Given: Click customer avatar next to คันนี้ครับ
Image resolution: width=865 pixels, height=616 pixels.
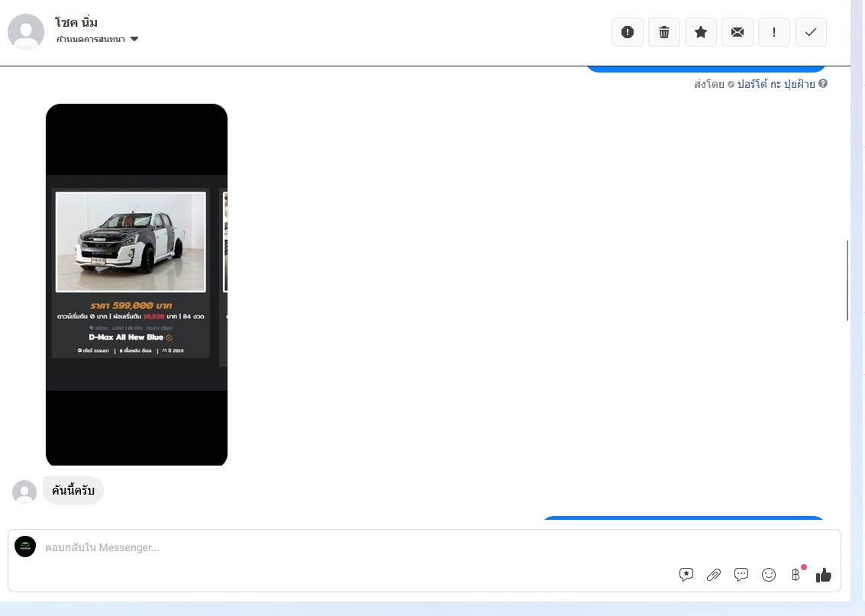Looking at the screenshot, I should tap(24, 492).
